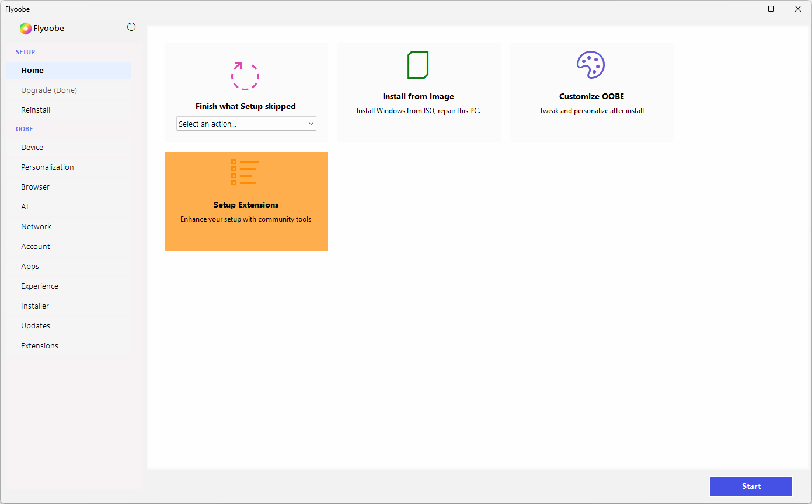This screenshot has width=812, height=504.
Task: Click the Setup Extensions tile title
Action: tap(246, 205)
